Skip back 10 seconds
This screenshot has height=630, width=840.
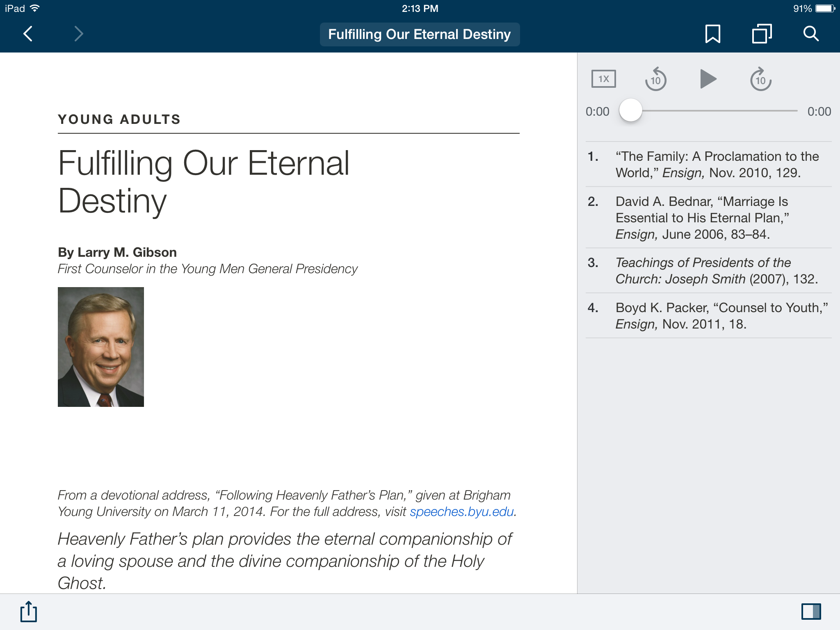point(655,79)
